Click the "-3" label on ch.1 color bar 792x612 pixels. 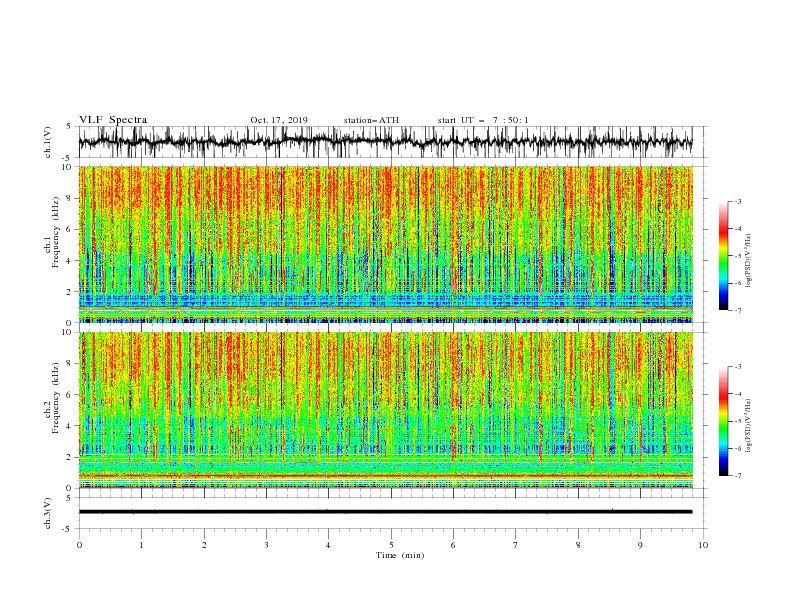tap(738, 201)
